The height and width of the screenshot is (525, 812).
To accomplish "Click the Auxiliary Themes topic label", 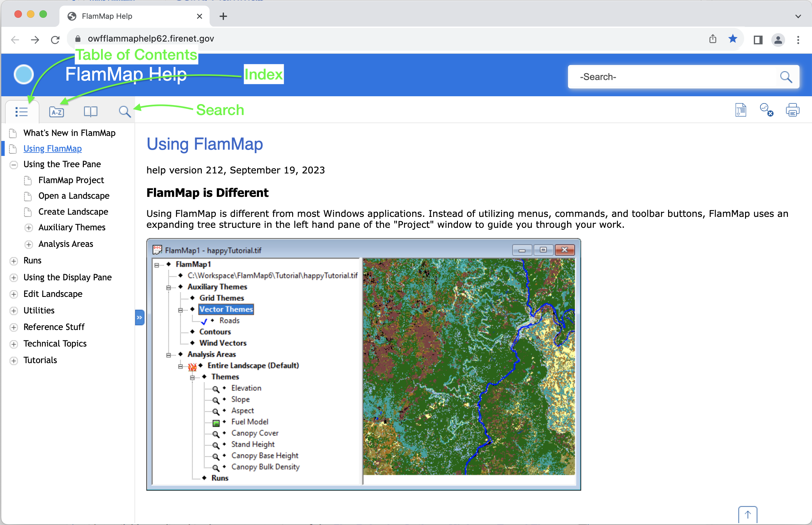I will click(x=72, y=227).
